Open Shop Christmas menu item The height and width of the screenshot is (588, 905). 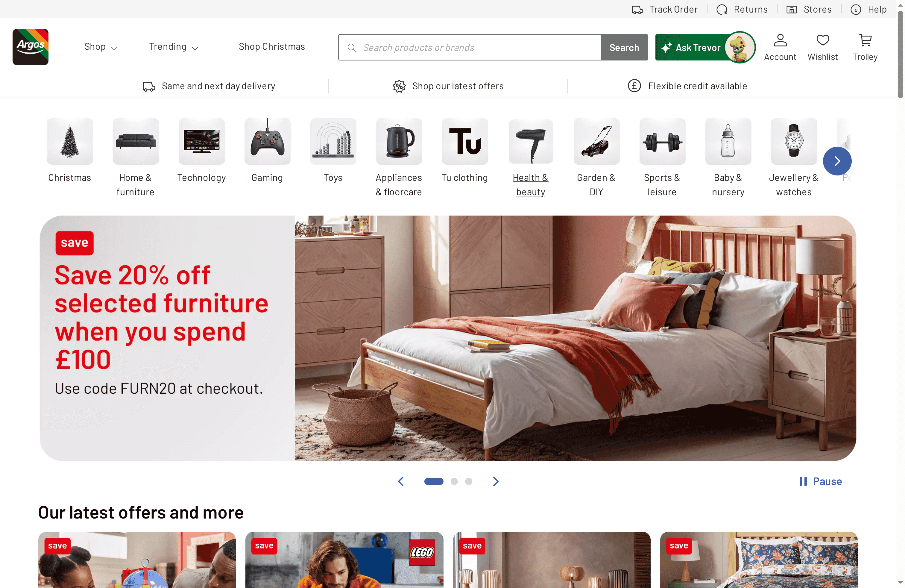click(272, 47)
